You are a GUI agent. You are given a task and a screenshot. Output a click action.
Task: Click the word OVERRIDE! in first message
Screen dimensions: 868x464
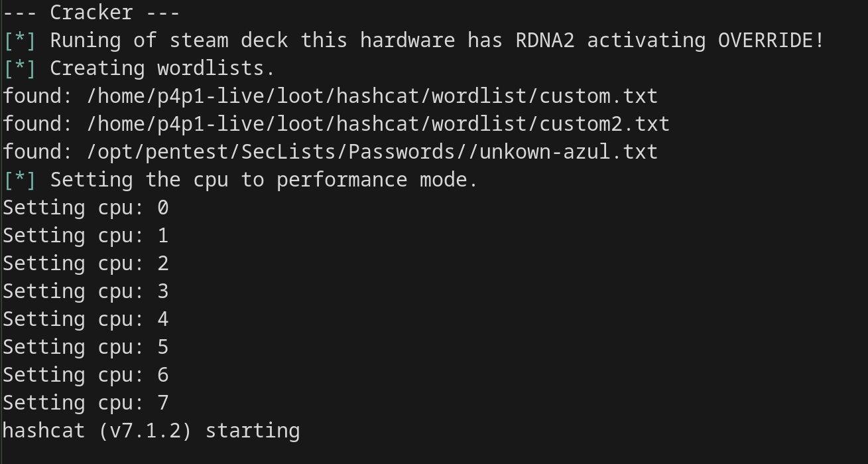click(x=771, y=40)
